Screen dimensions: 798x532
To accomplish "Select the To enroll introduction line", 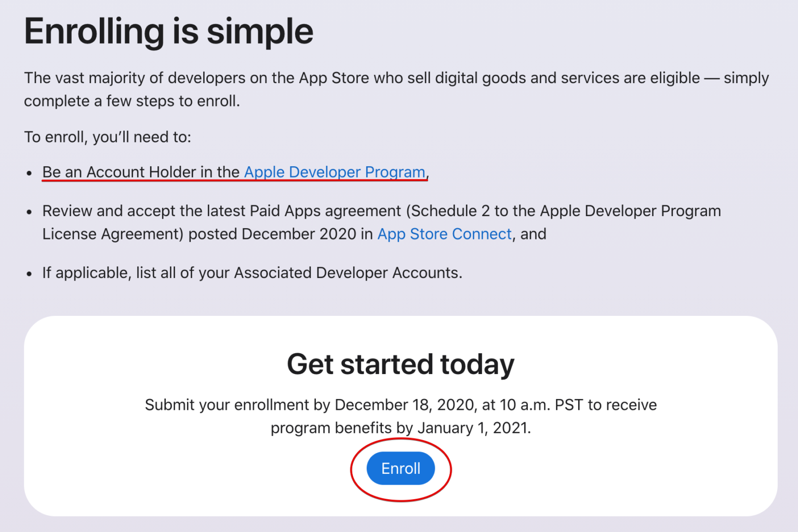I will tap(107, 137).
